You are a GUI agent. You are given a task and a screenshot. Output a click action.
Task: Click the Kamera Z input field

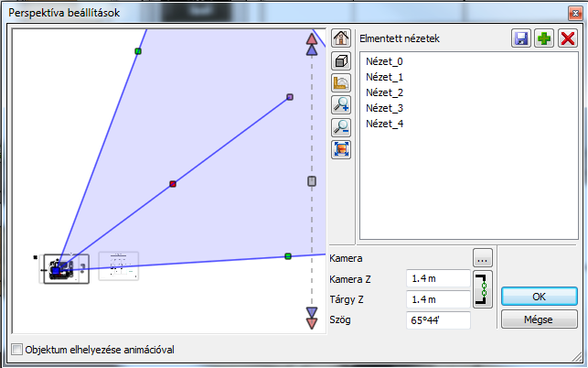point(438,278)
